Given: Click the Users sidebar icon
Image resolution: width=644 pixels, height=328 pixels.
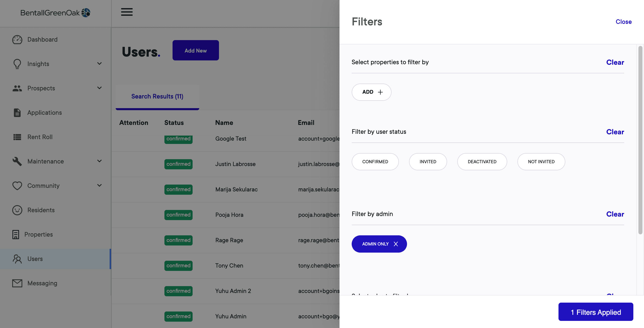Looking at the screenshot, I should [17, 259].
